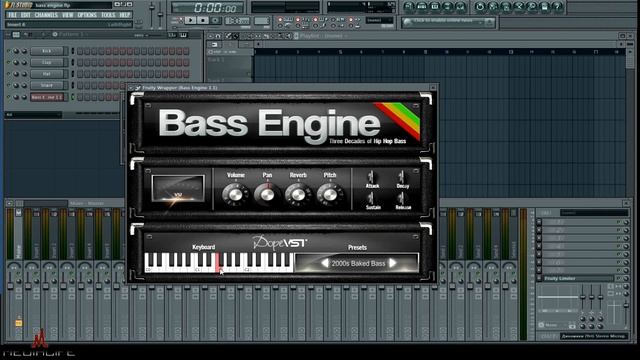Mute the Kick channel with its green LED

8,51
